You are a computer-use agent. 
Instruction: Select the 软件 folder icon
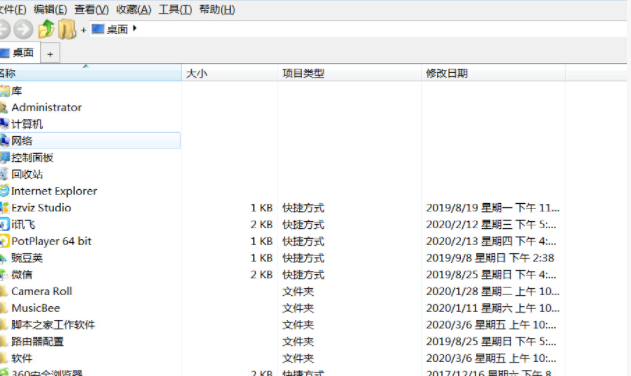[x=4, y=358]
